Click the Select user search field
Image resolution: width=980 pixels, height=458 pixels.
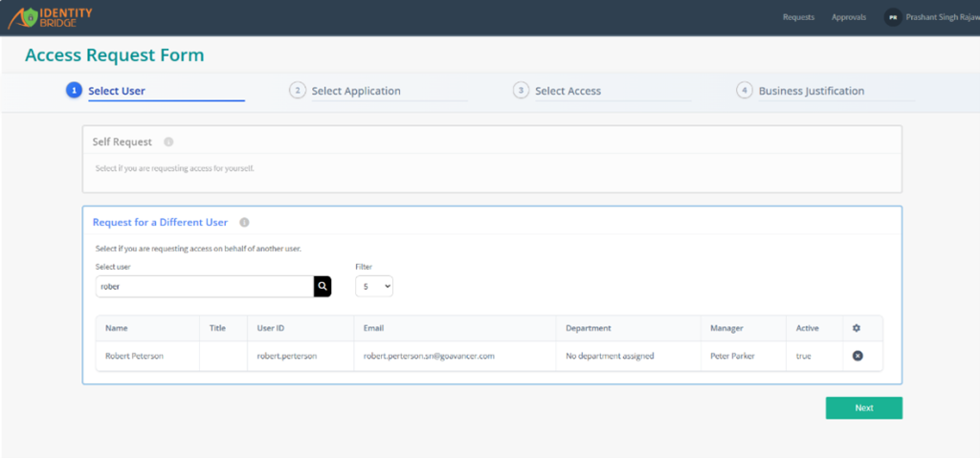pos(205,286)
